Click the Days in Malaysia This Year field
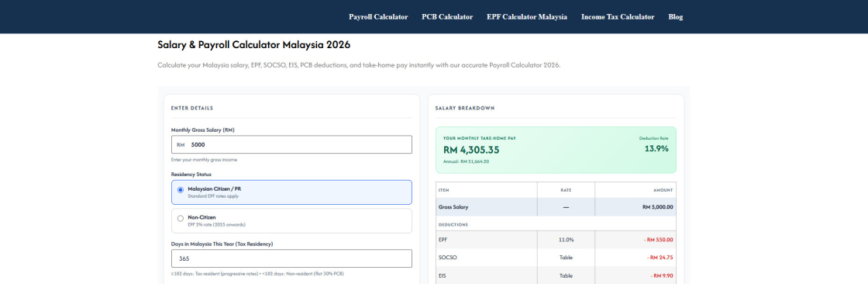This screenshot has height=284, width=868. pyautogui.click(x=291, y=258)
